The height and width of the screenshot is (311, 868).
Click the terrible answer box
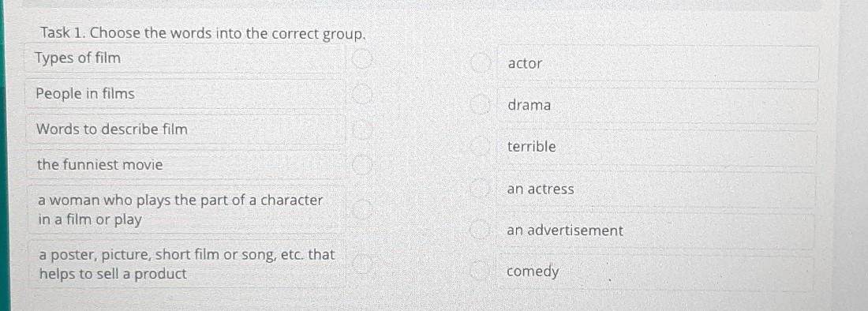[657, 147]
